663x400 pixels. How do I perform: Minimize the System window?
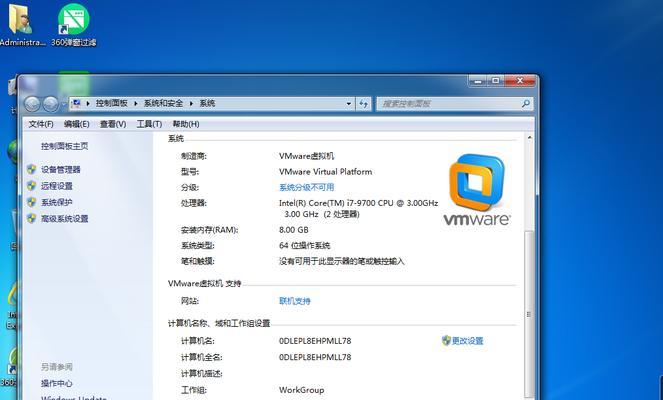(x=477, y=81)
